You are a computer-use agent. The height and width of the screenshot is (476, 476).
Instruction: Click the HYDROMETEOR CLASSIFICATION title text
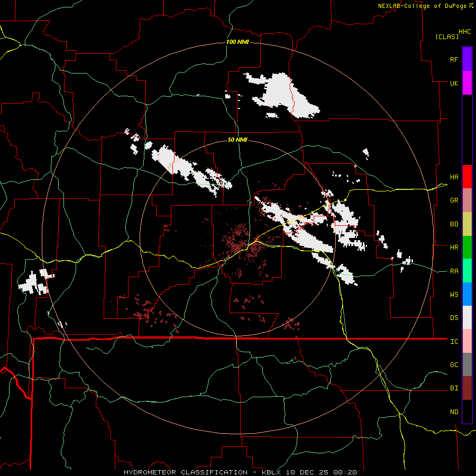[x=186, y=472]
